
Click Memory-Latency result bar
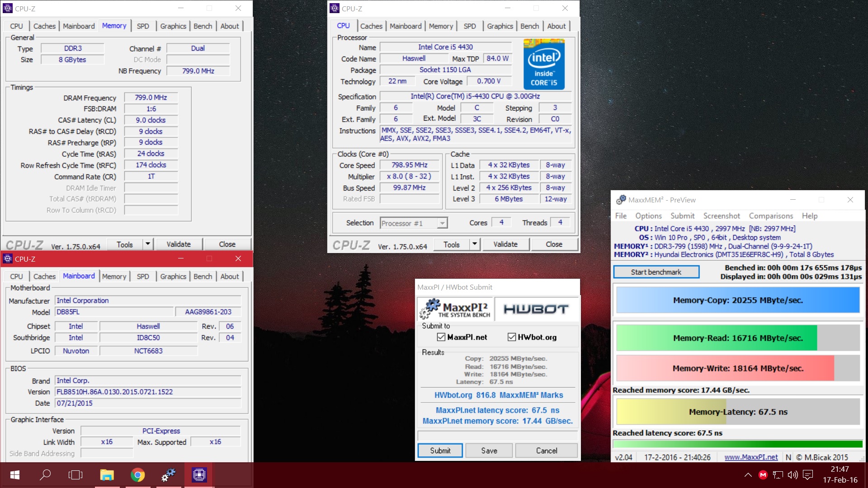(x=738, y=412)
